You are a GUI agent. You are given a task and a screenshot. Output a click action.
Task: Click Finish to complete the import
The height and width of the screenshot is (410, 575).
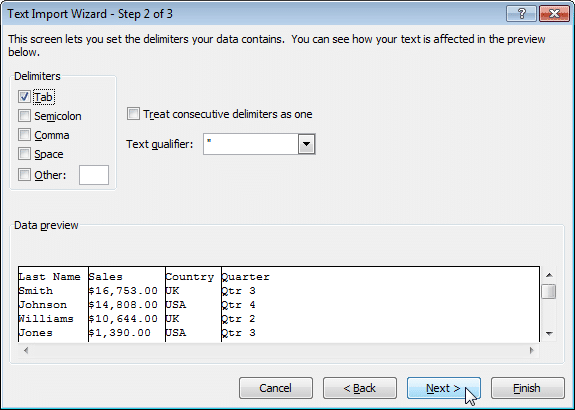pyautogui.click(x=528, y=388)
